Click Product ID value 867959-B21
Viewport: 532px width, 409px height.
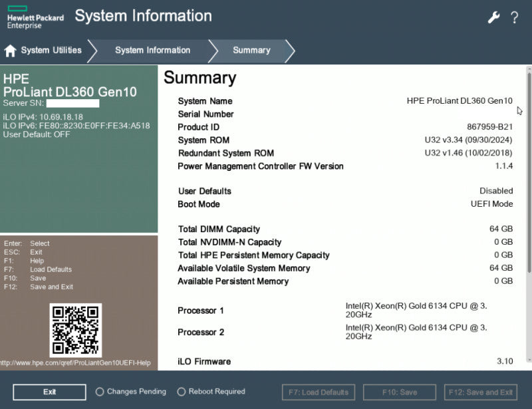489,127
